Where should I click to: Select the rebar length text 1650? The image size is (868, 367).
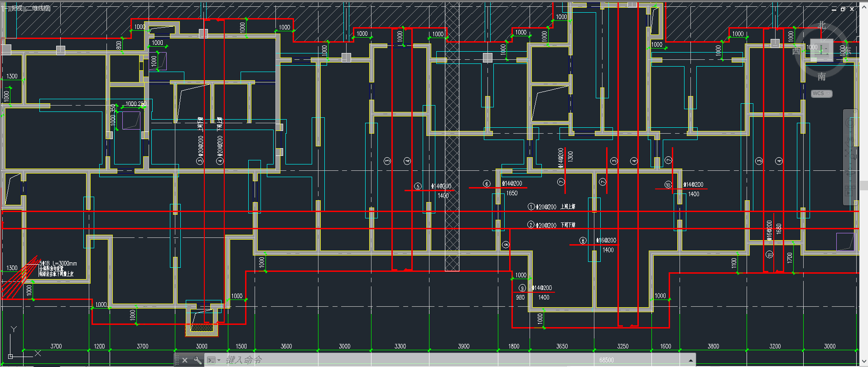click(x=512, y=193)
